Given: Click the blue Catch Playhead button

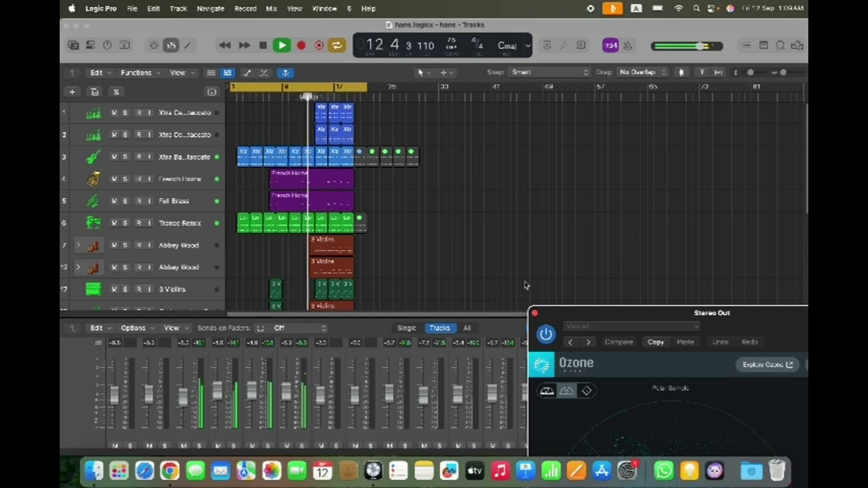Looking at the screenshot, I should click(285, 73).
